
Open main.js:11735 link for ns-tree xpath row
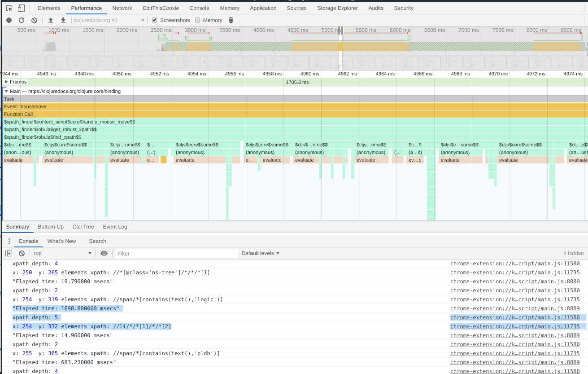coord(515,273)
